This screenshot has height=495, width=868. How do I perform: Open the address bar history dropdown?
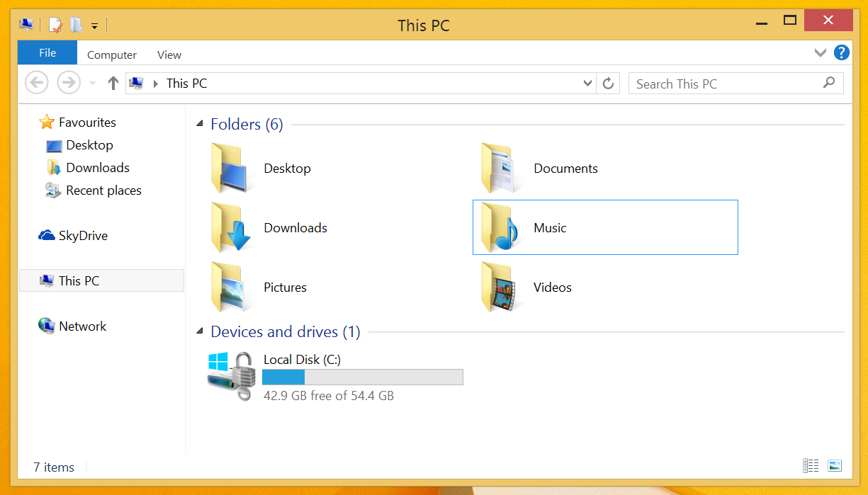click(587, 84)
